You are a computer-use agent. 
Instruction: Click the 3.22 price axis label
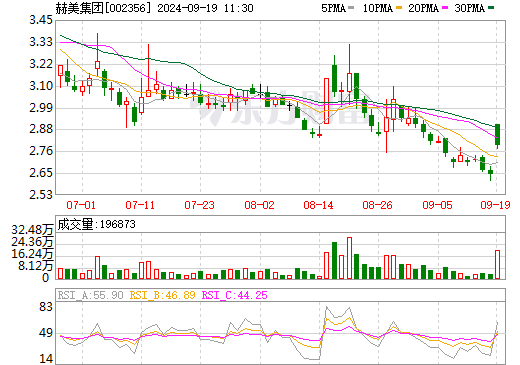41,64
